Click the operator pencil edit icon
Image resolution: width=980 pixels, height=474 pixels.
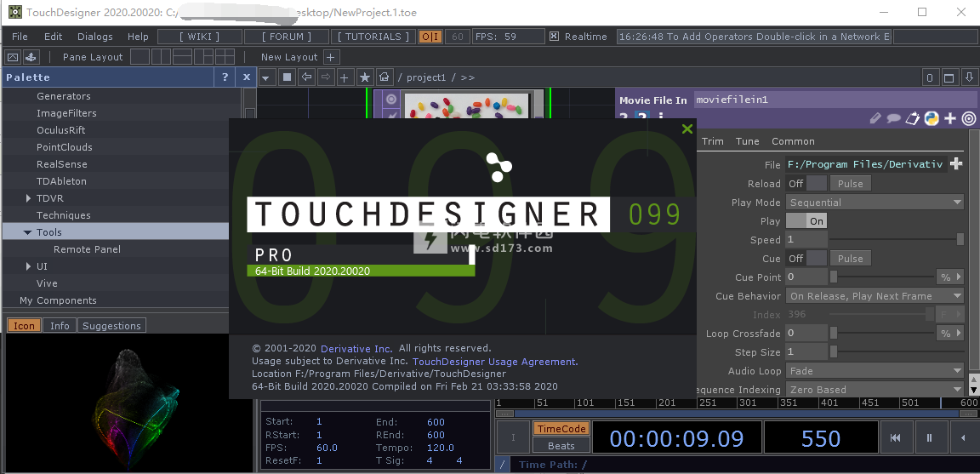875,117
